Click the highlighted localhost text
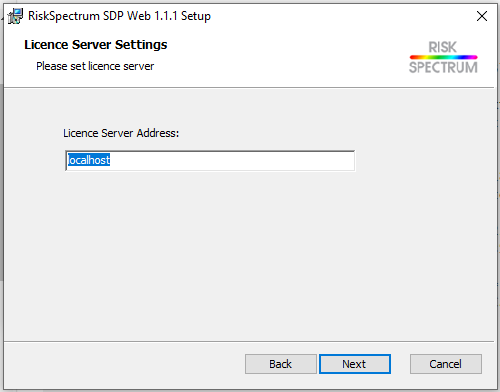 click(89, 160)
